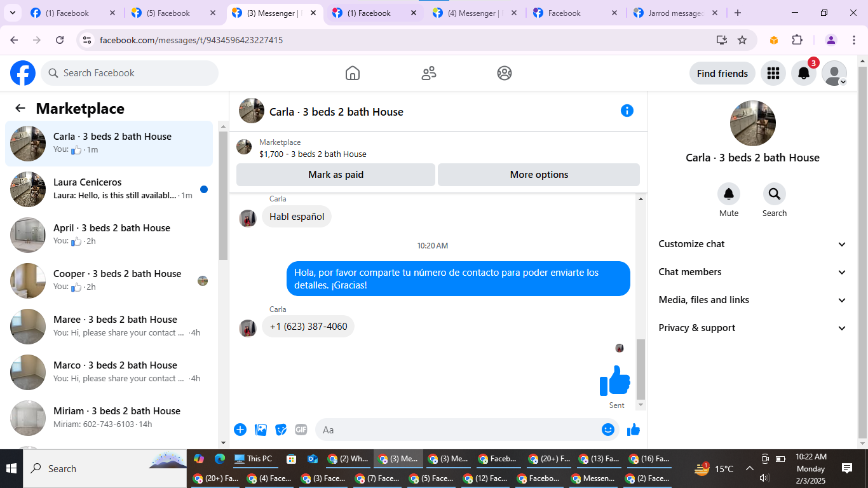Switch to the first '(1) Facebook' tab

[73, 13]
